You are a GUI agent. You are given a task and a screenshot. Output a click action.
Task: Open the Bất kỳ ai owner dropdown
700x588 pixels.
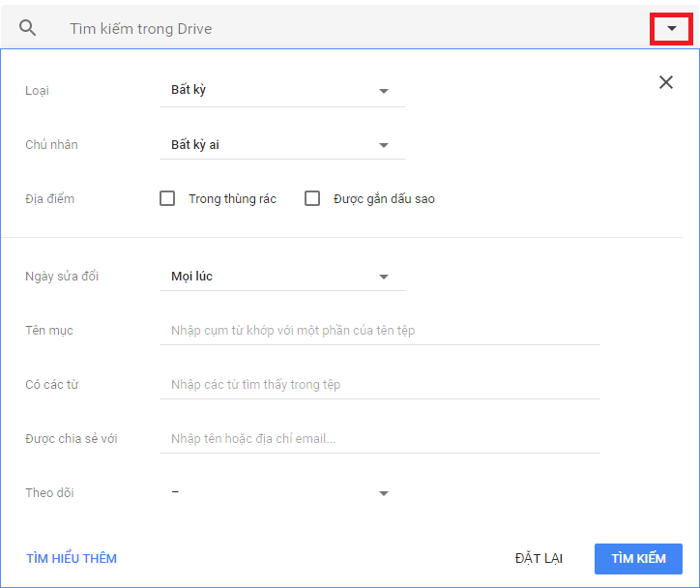[x=281, y=145]
